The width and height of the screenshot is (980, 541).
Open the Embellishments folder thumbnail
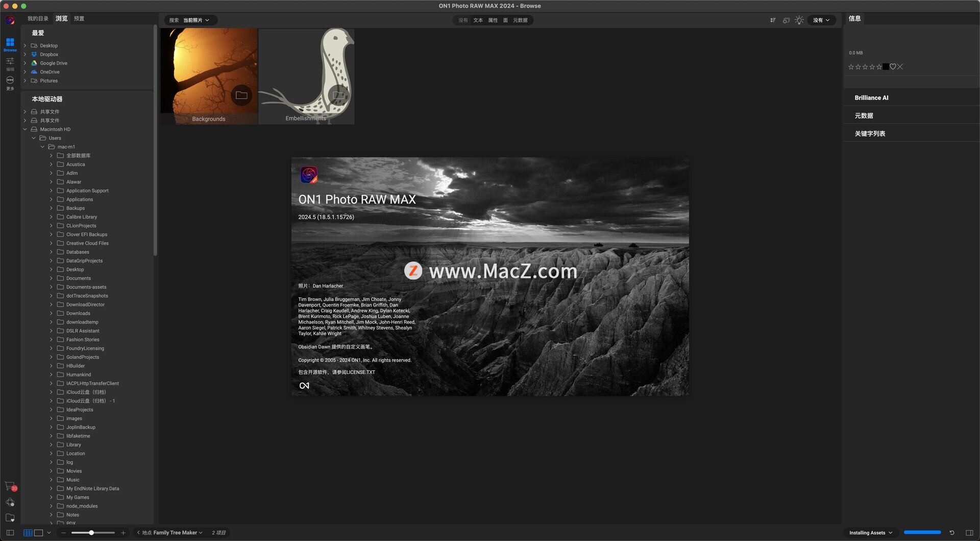pyautogui.click(x=306, y=76)
